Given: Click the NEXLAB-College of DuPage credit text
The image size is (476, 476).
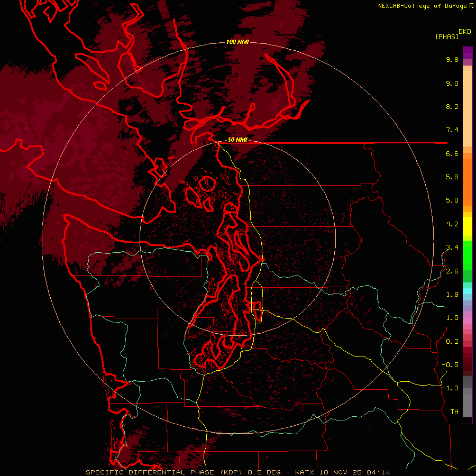Looking at the screenshot, I should coord(423,6).
